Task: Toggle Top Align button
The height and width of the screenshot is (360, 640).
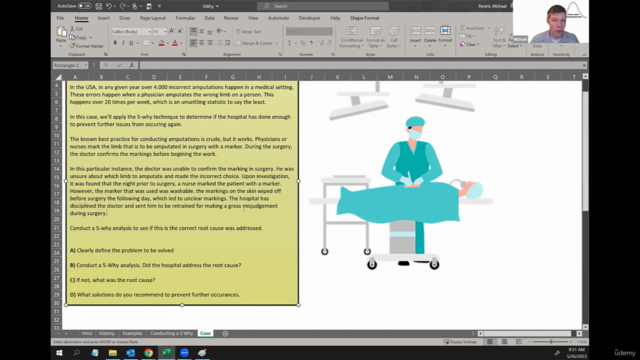Action: (193, 31)
